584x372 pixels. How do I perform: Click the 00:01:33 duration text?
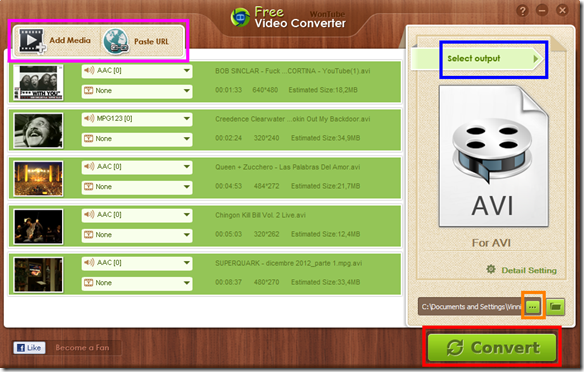click(x=228, y=90)
